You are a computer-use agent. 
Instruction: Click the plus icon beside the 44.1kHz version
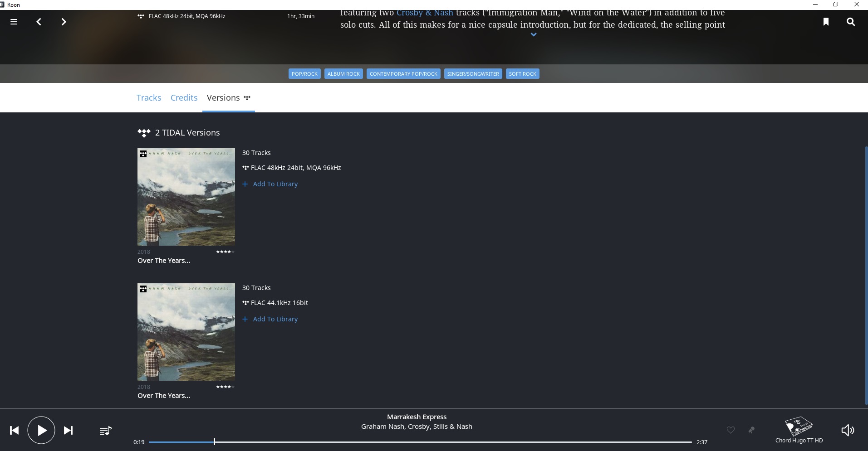(x=245, y=319)
